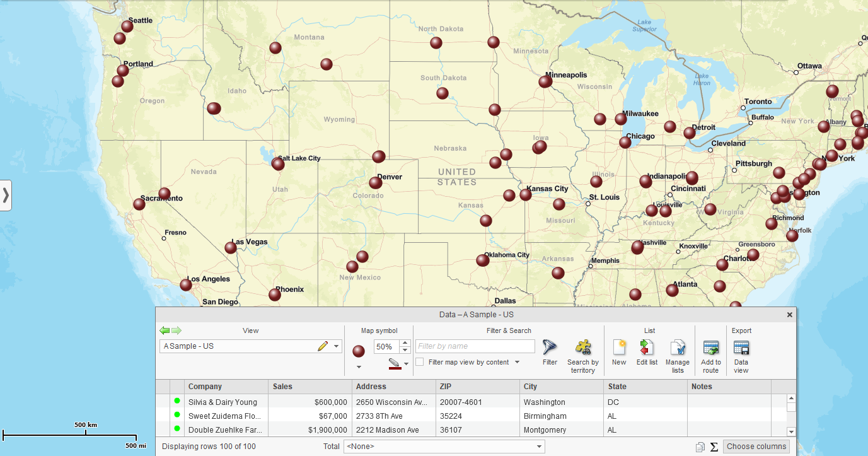The image size is (868, 456).
Task: Enable Filter map view by content
Action: point(420,362)
